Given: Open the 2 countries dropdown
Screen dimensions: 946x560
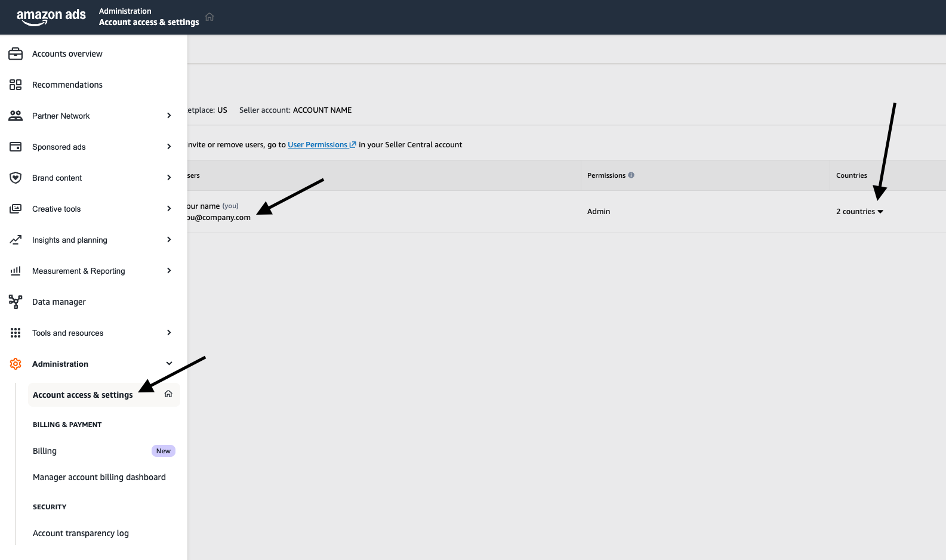Looking at the screenshot, I should tap(859, 212).
